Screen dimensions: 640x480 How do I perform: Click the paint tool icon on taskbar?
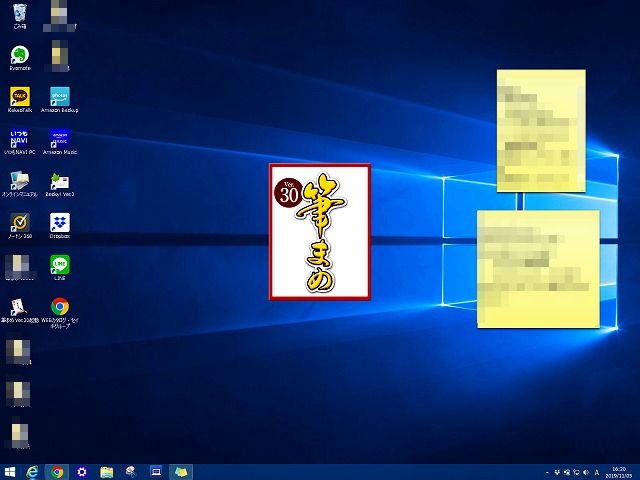(x=131, y=472)
